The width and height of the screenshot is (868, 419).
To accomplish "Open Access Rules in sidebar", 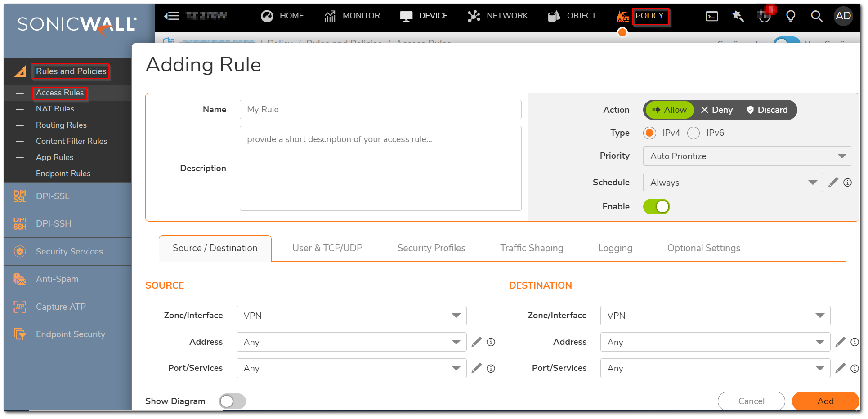I will [60, 93].
